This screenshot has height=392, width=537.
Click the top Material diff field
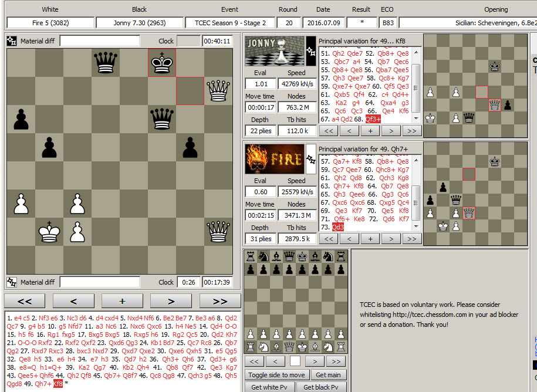pyautogui.click(x=100, y=41)
